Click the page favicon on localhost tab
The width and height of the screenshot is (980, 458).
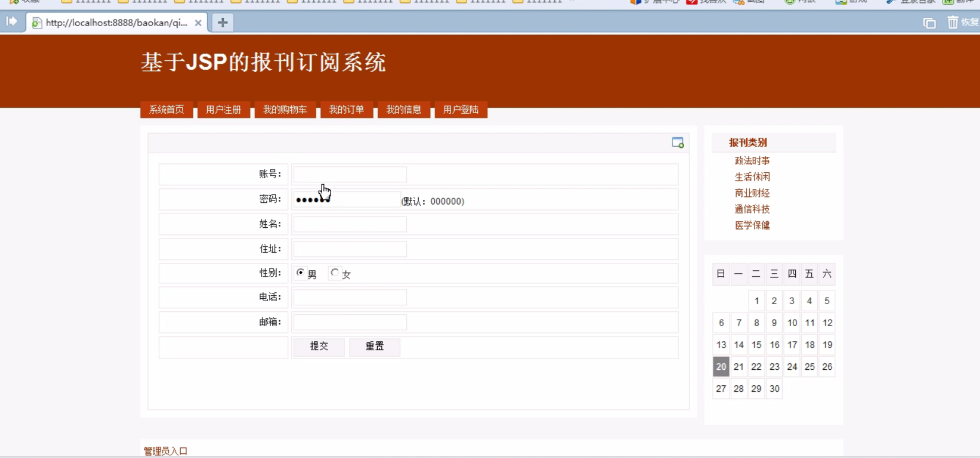click(x=37, y=23)
